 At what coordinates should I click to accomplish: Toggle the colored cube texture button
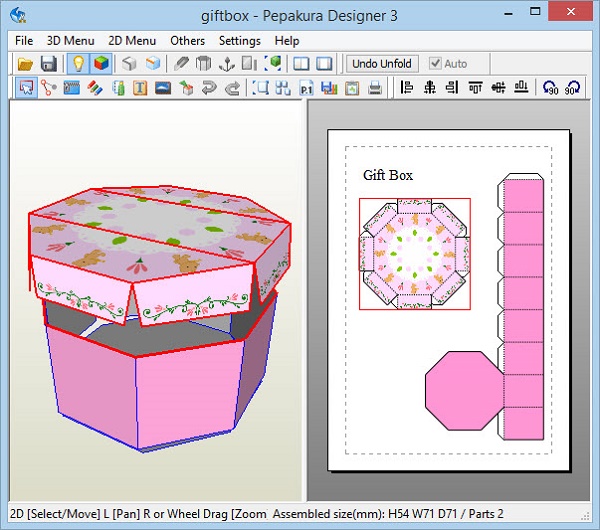tap(101, 64)
